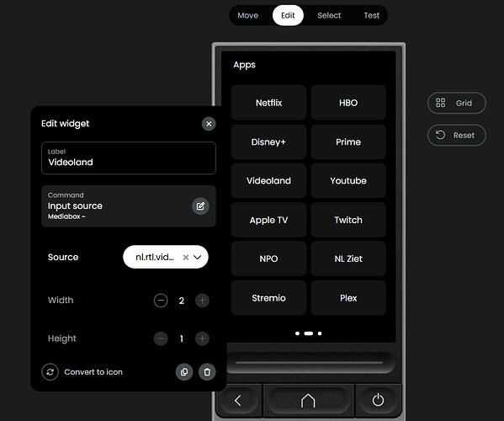Focus the Label text field
The image size is (504, 421).
coord(129,158)
